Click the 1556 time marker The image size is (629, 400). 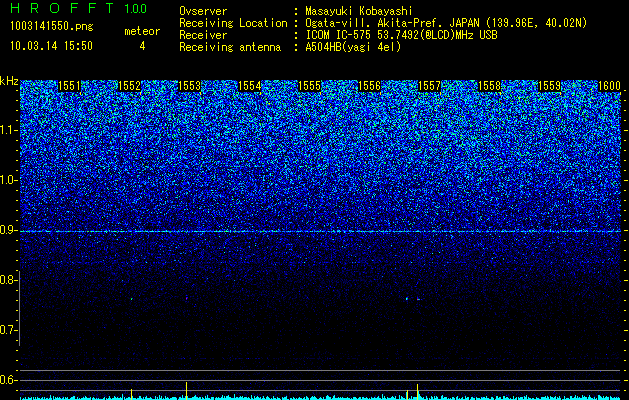tap(369, 86)
